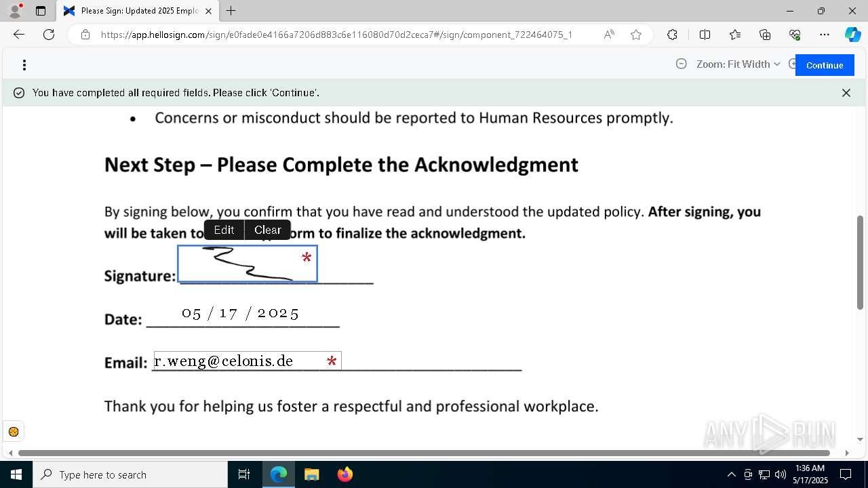This screenshot has height=488, width=868.
Task: Close the Please Sign tab
Action: click(208, 11)
